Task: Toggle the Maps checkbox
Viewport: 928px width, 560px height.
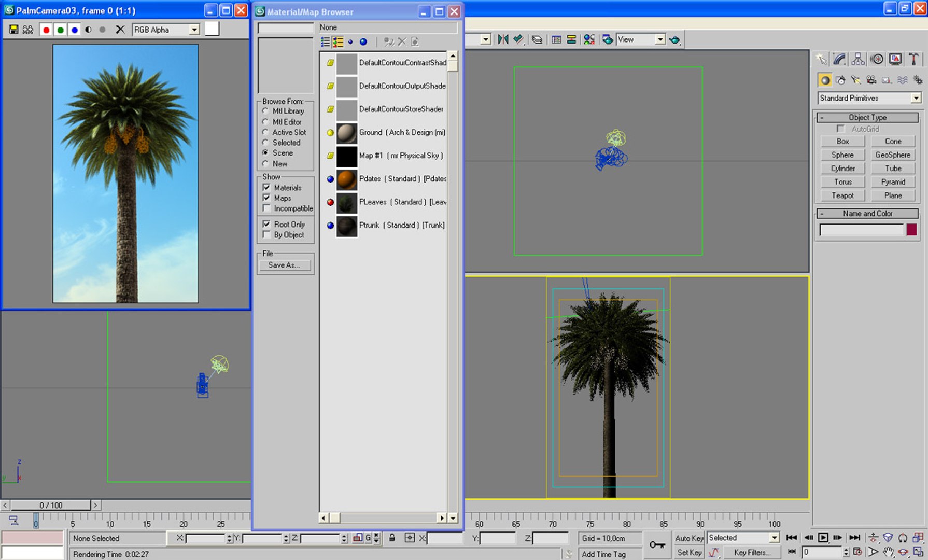Action: coord(277,198)
